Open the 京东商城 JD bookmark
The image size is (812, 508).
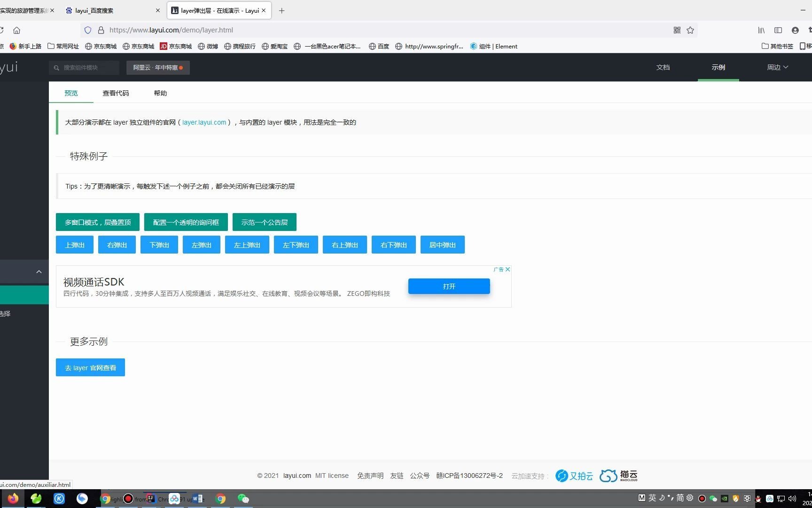176,46
